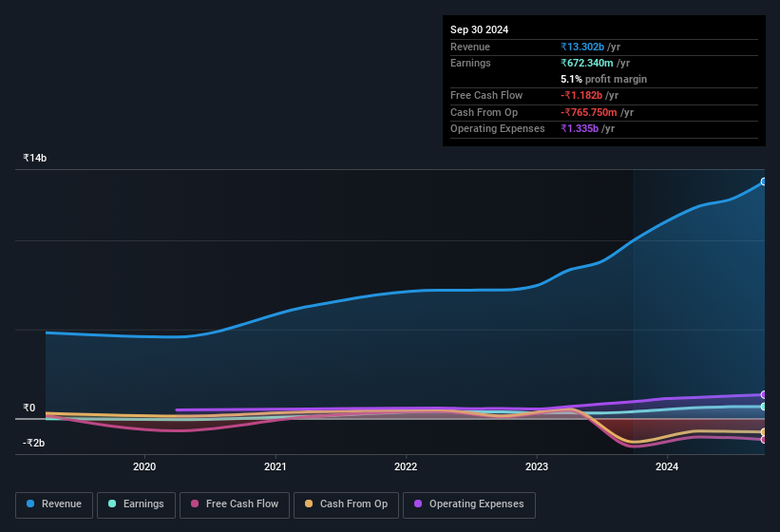Click the ₹1.335b operating expenses value
The image size is (780, 532).
(x=580, y=129)
